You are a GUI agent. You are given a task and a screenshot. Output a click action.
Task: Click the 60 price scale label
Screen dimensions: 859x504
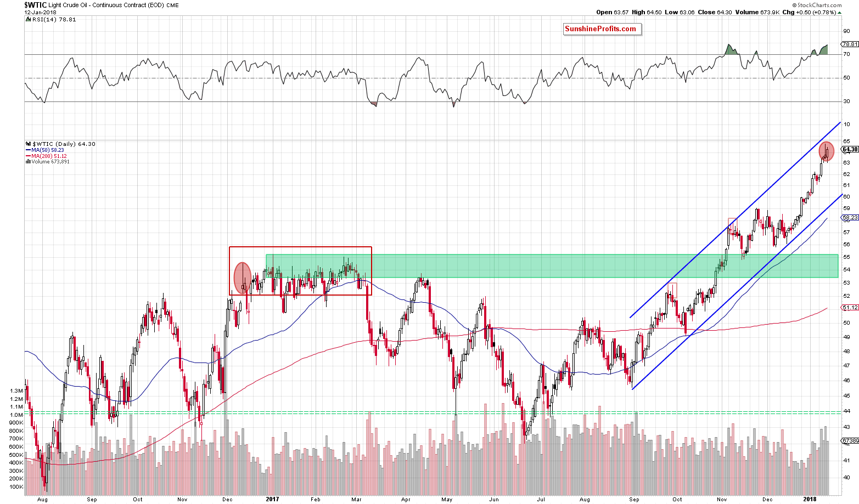[847, 196]
